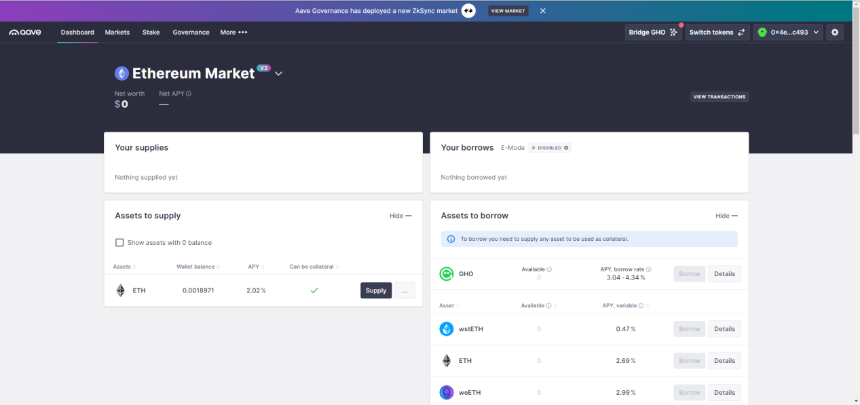The image size is (860, 405).
Task: Open Details for weETH
Action: coord(725,392)
